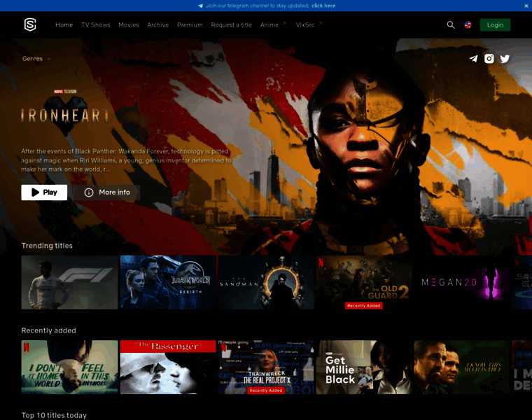Follow the VixSrc external link
532x420 pixels.
309,24
